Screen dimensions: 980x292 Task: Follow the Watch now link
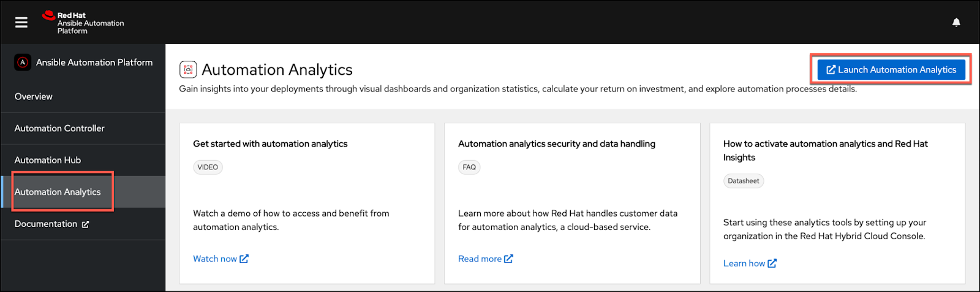click(x=215, y=259)
